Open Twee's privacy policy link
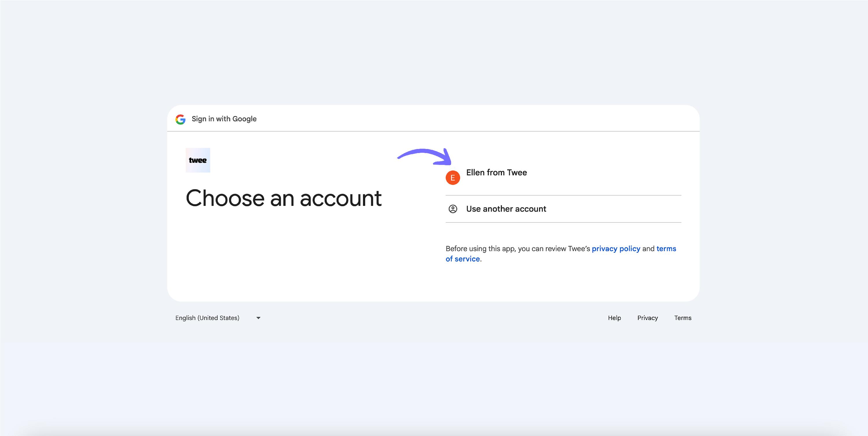Image resolution: width=868 pixels, height=436 pixels. 616,249
